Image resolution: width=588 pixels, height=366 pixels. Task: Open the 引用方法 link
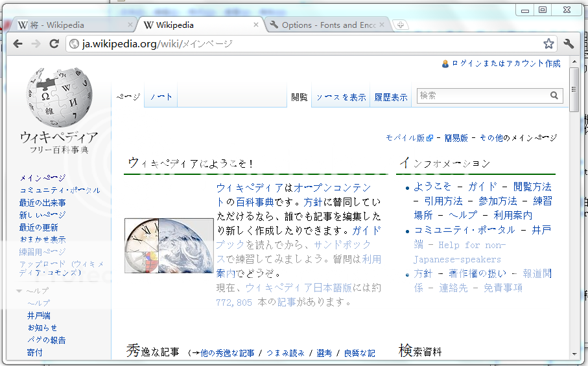pyautogui.click(x=443, y=201)
